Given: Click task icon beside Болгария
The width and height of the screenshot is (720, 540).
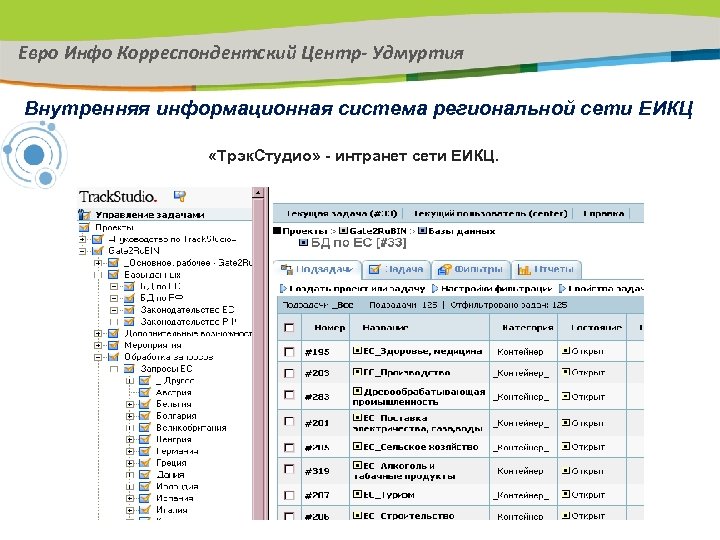Looking at the screenshot, I should [x=145, y=416].
